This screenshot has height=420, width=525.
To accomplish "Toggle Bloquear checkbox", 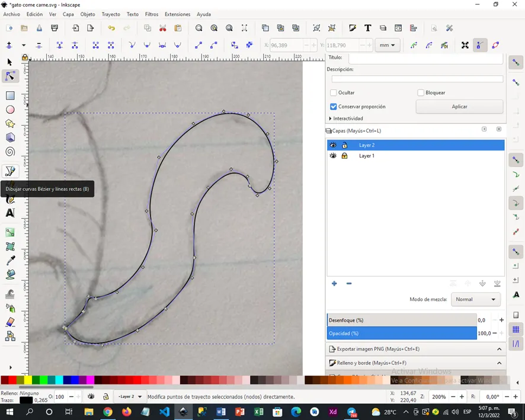I will tap(421, 92).
